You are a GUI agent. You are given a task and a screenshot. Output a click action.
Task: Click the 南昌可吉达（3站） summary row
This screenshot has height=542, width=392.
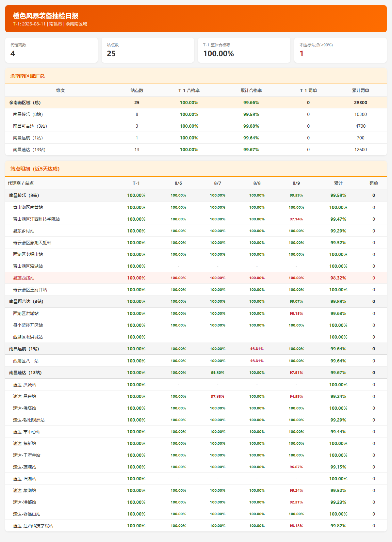pos(196,126)
